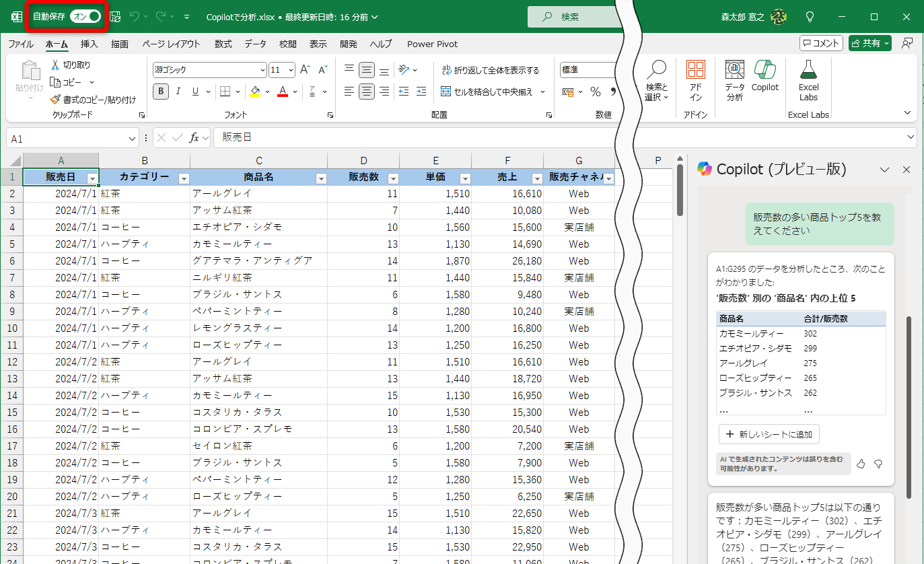Open the font size dropdown
This screenshot has width=924, height=564.
tap(290, 69)
